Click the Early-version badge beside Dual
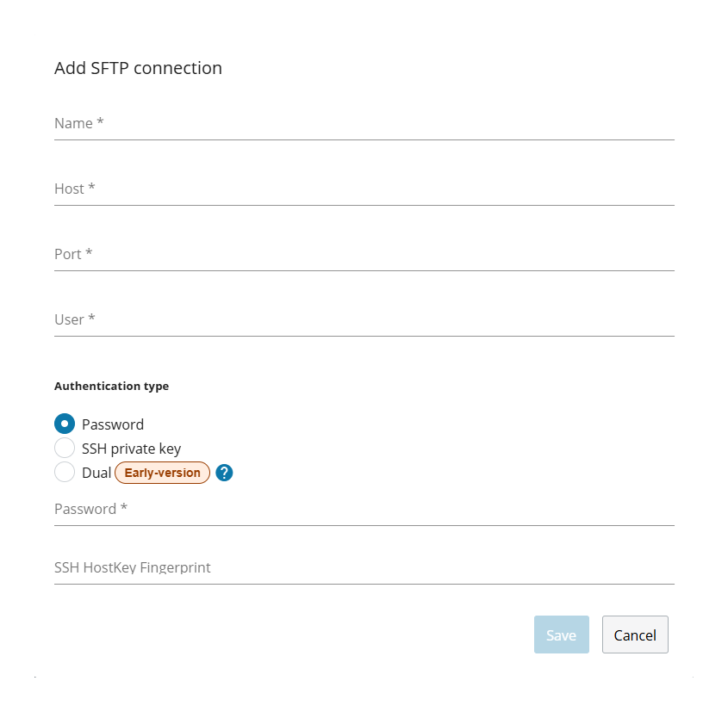This screenshot has height=712, width=728. pos(162,472)
